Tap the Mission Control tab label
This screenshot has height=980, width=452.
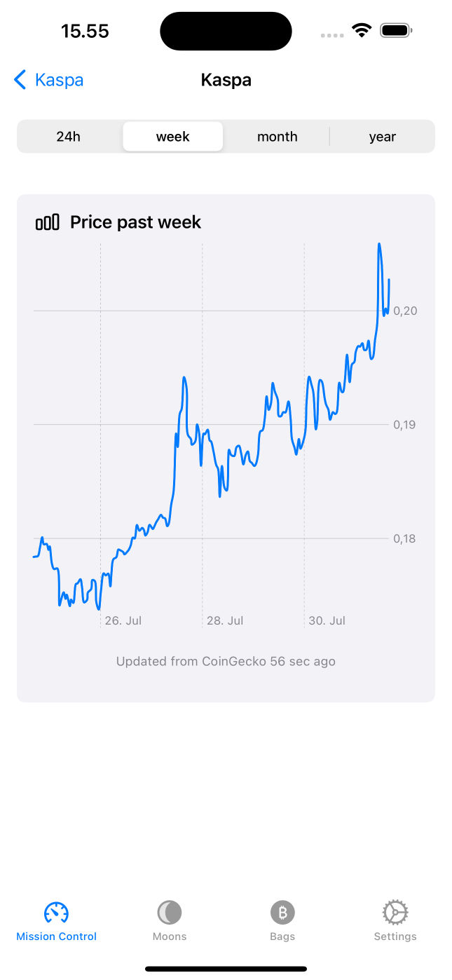(56, 937)
